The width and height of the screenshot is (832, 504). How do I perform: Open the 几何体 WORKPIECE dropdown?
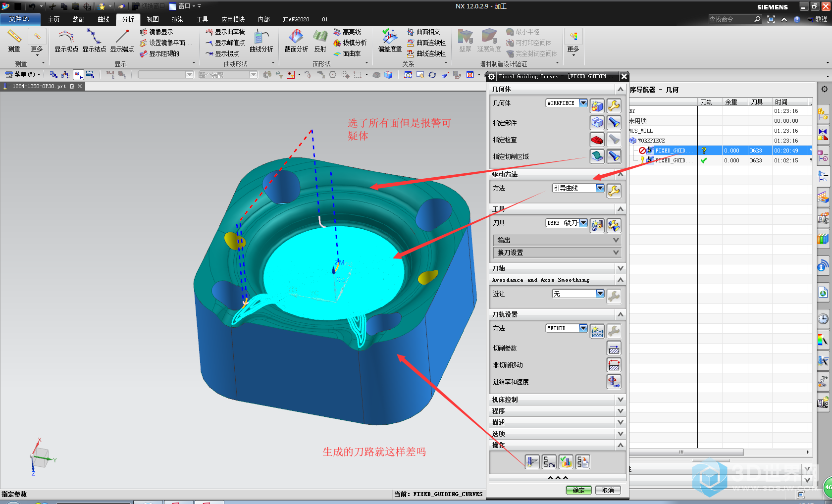583,103
